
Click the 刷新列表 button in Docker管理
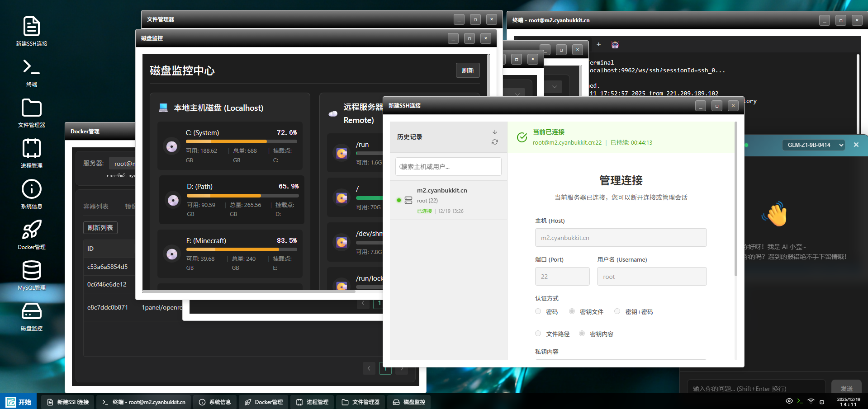coord(100,228)
